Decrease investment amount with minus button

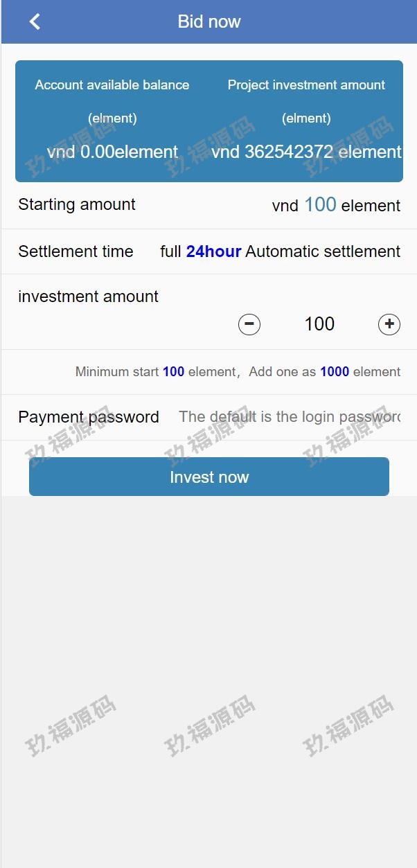tap(249, 324)
